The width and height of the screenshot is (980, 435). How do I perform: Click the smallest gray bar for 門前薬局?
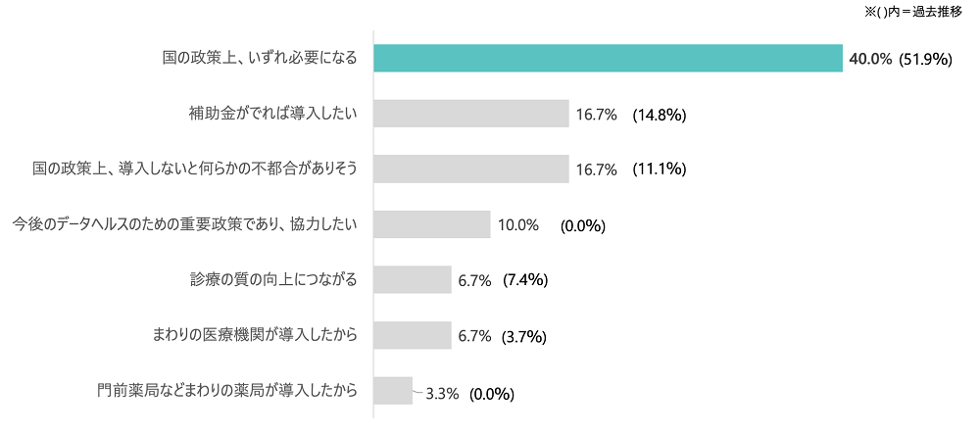pos(393,391)
